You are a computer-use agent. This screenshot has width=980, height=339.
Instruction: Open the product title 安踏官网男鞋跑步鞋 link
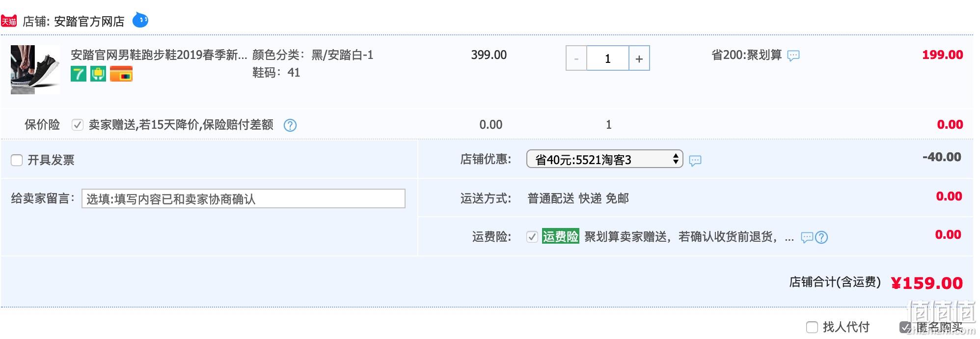[159, 55]
